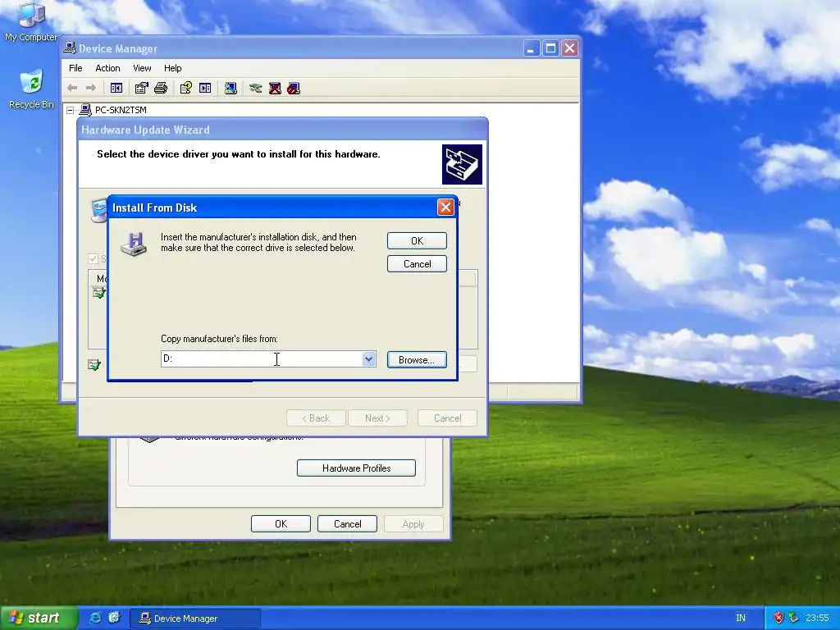Click Cancel in Install From Disk dialog
The width and height of the screenshot is (840, 630).
417,264
